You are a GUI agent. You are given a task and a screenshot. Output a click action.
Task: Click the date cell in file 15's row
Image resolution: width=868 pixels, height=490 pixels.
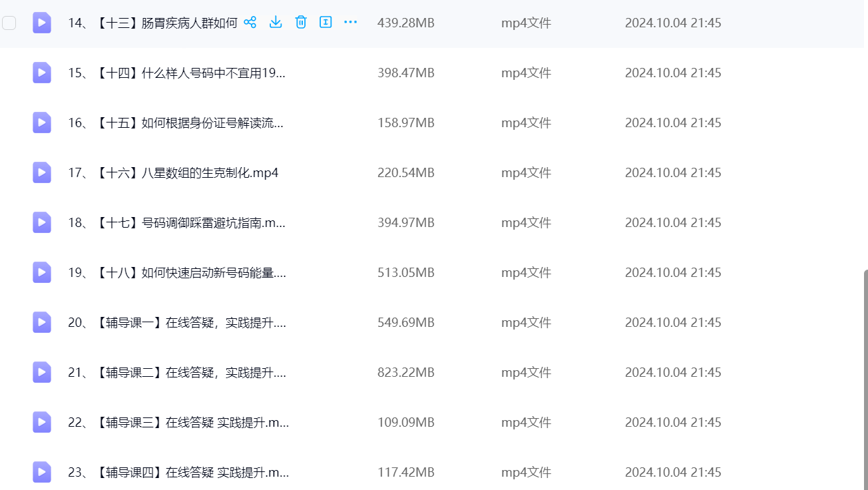[672, 73]
